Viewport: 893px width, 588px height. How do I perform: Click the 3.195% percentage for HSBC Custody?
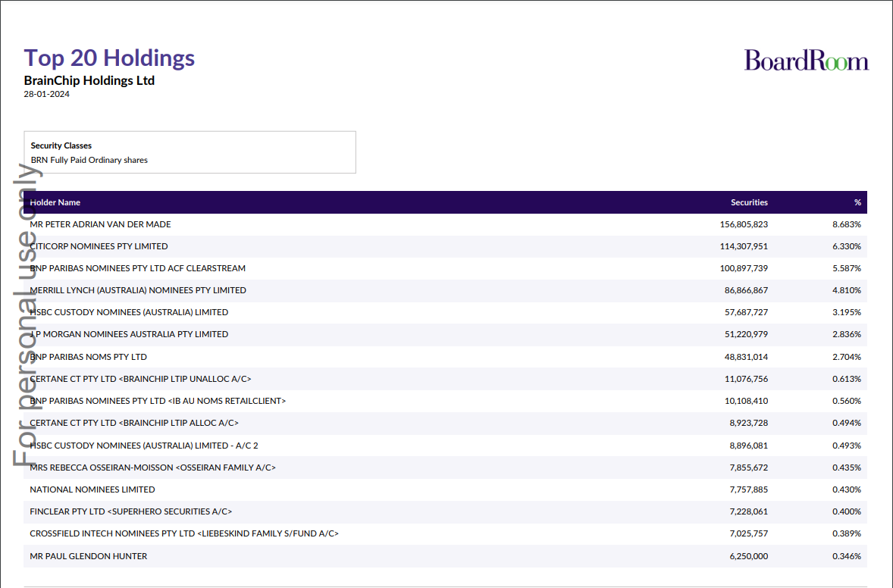[846, 312]
